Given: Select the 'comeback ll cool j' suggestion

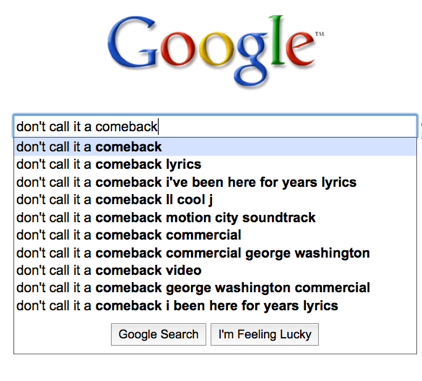Looking at the screenshot, I should [215, 200].
